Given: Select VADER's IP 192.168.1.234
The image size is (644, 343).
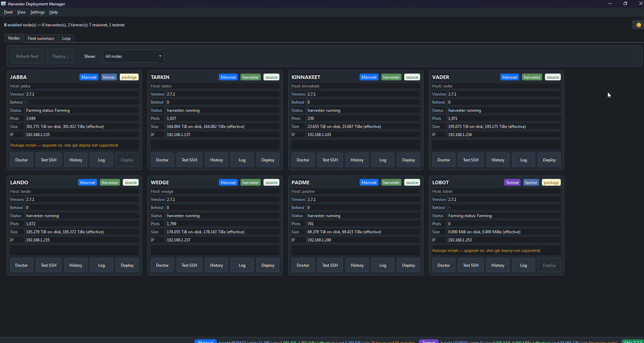Looking at the screenshot, I should click(x=460, y=135).
